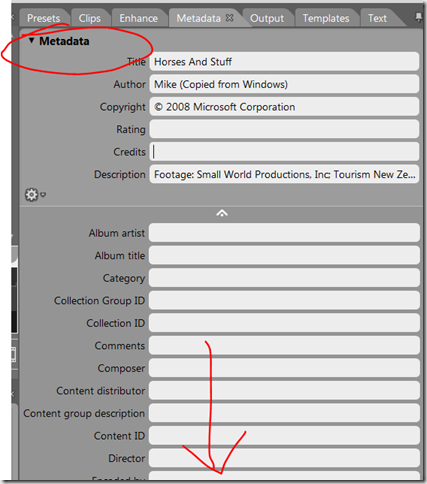Image resolution: width=427 pixels, height=484 pixels.
Task: Click the Comments input field
Action: [x=284, y=345]
